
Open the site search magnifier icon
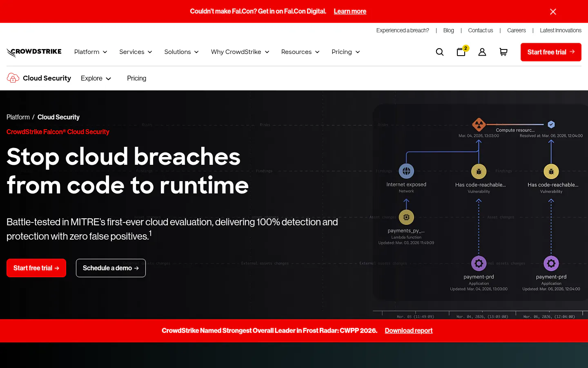tap(440, 52)
